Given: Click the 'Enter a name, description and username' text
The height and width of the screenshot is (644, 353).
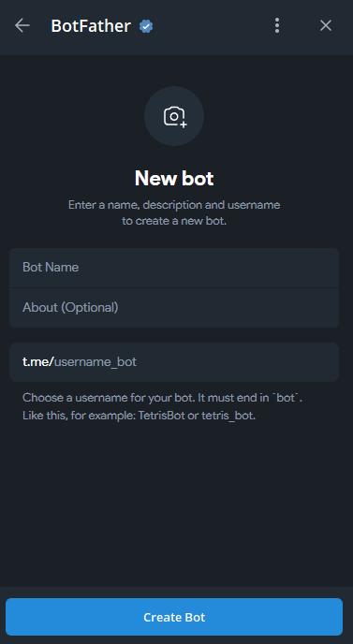Looking at the screenshot, I should click(174, 205).
